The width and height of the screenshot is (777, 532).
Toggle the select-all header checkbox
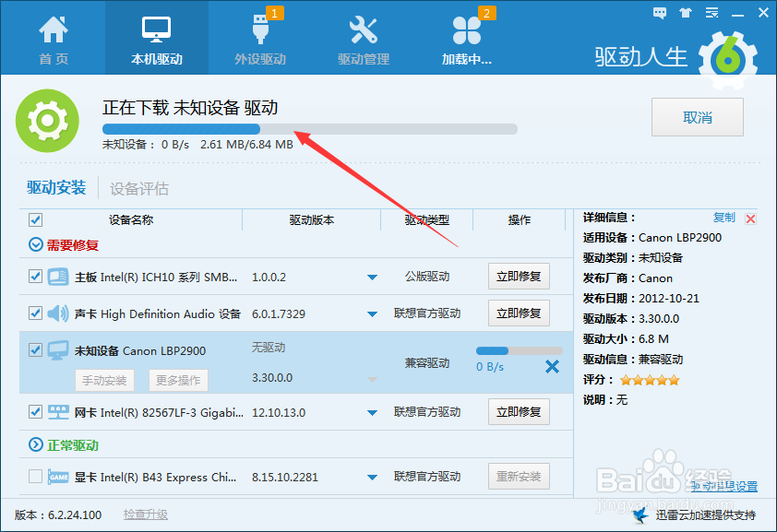[x=35, y=219]
